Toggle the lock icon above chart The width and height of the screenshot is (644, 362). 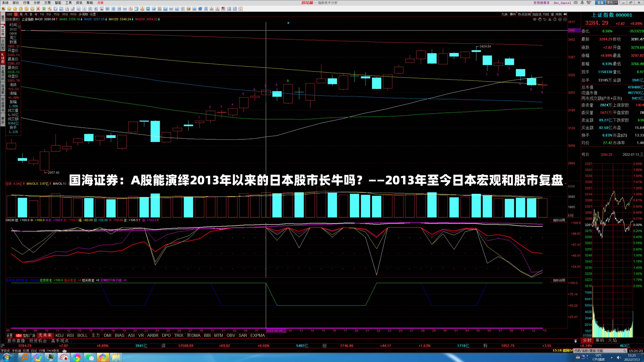click(555, 19)
